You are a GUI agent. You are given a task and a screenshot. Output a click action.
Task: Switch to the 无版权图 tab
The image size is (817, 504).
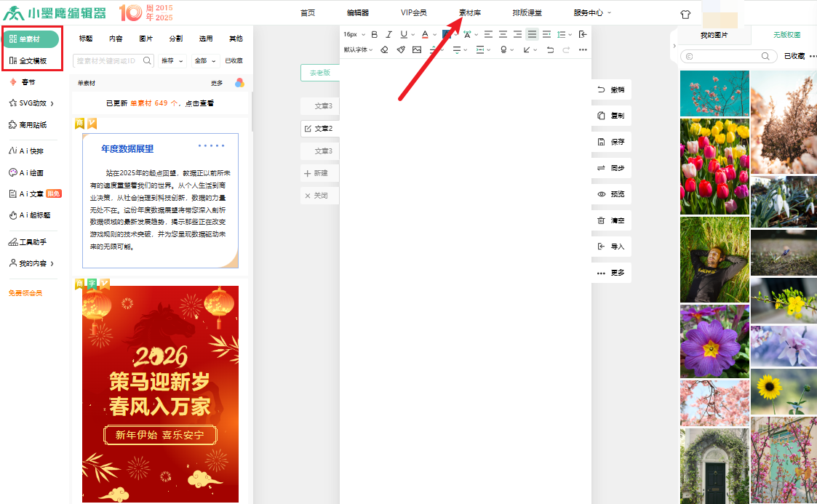tap(785, 34)
